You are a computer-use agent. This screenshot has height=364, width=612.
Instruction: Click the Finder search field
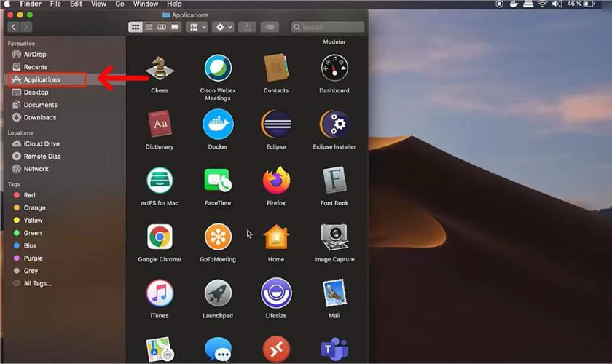click(327, 27)
